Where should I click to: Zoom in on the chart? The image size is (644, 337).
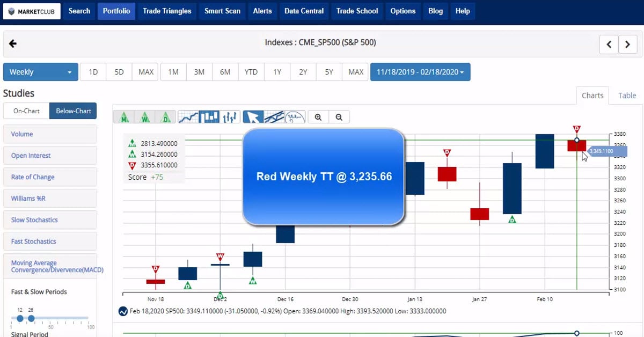point(318,117)
